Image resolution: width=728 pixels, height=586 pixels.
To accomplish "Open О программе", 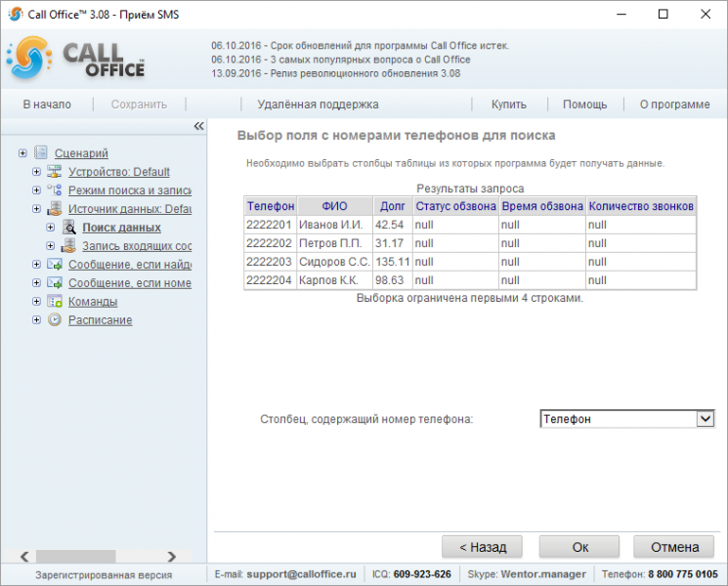I will pyautogui.click(x=674, y=105).
